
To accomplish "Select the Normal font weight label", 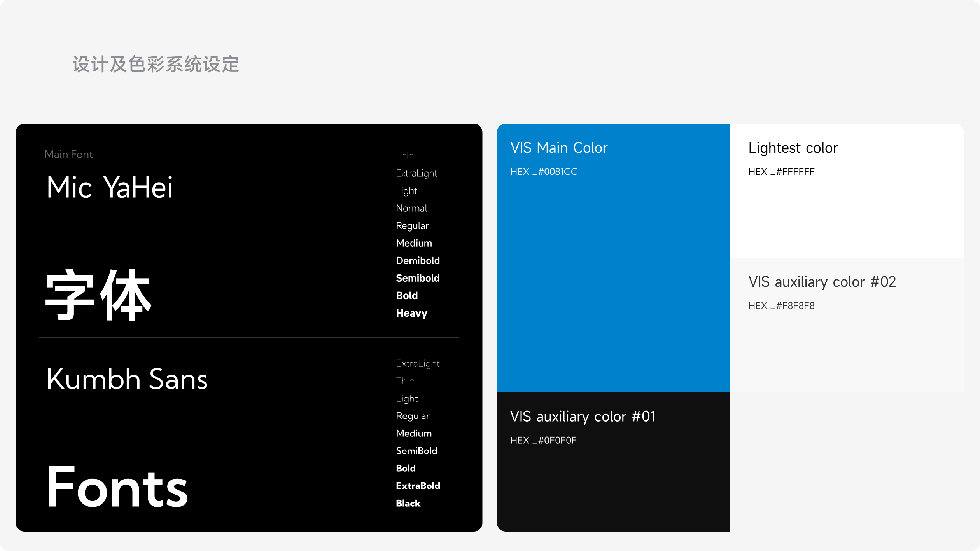I will click(411, 208).
